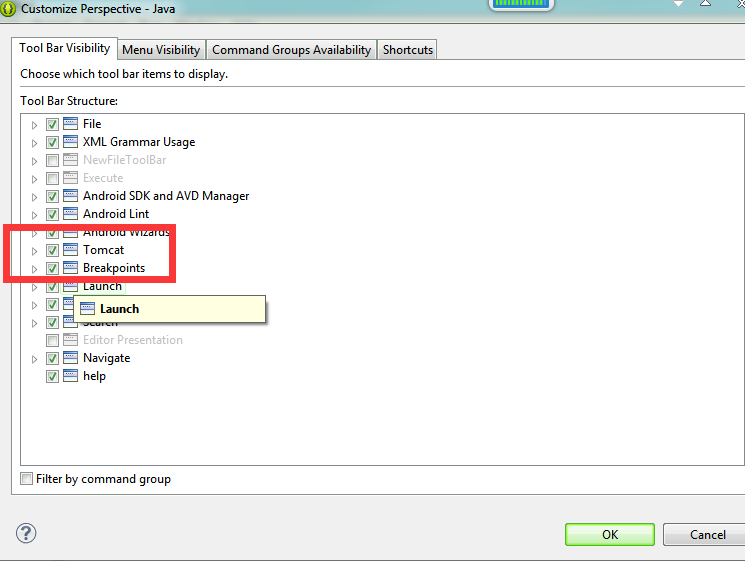This screenshot has width=745, height=561.
Task: Click the icon inside the Launch tooltip
Action: pyautogui.click(x=87, y=309)
